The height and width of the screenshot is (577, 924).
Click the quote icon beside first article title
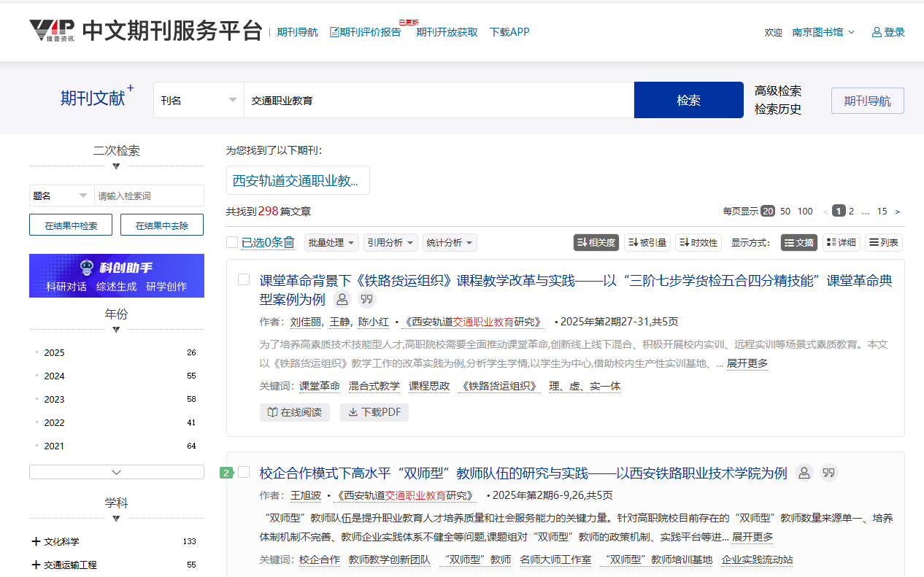[x=367, y=299]
